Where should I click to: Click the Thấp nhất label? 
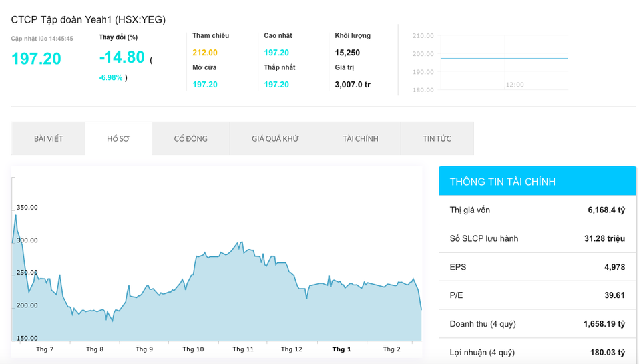pos(280,67)
